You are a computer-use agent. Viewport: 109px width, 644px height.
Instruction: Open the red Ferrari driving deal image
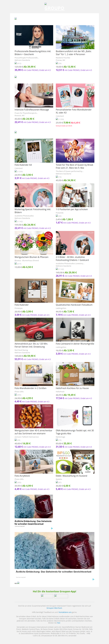click(x=34, y=329)
